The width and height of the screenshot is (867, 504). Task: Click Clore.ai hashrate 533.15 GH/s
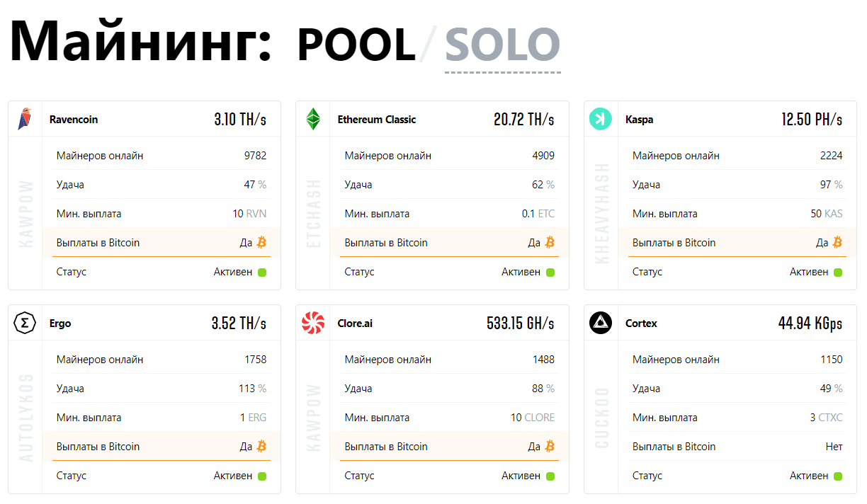coord(521,323)
